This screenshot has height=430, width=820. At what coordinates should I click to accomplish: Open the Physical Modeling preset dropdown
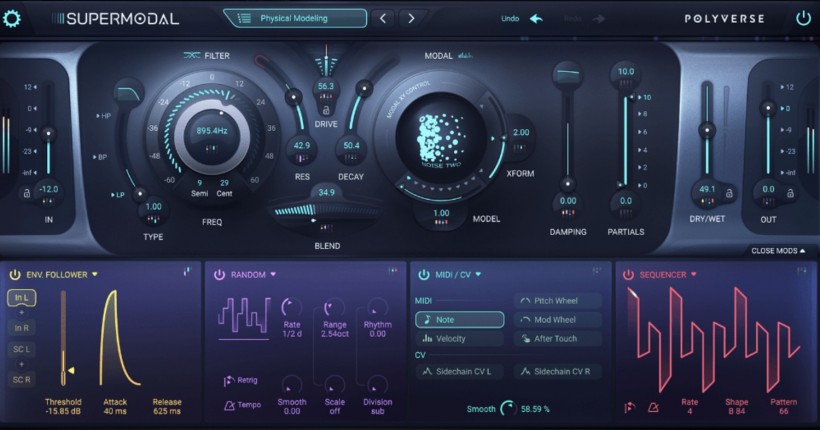294,18
